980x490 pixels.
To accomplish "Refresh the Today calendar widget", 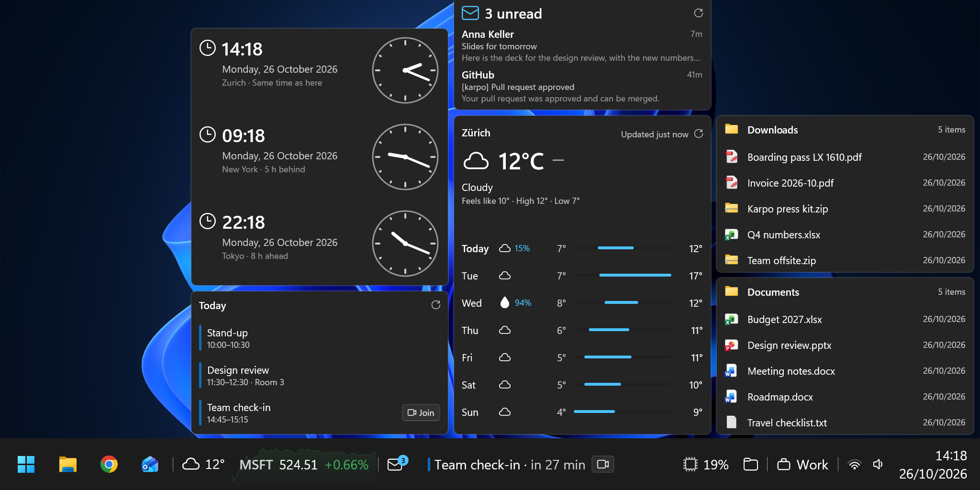I will click(436, 305).
